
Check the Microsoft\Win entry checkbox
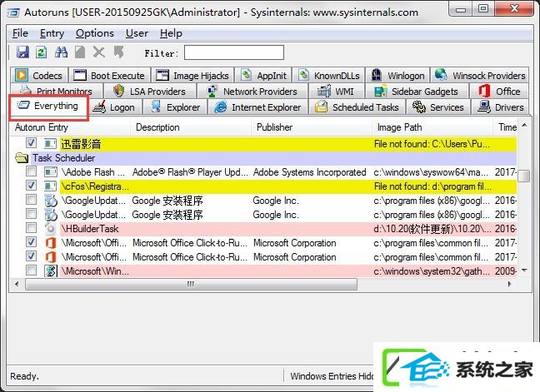[x=31, y=270]
